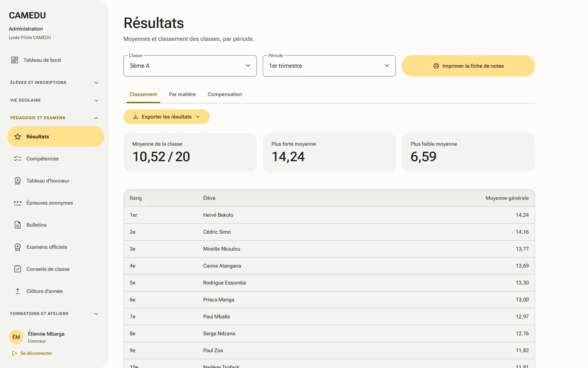Click the Cédric Simo row
This screenshot has height=368, width=588.
tap(329, 232)
